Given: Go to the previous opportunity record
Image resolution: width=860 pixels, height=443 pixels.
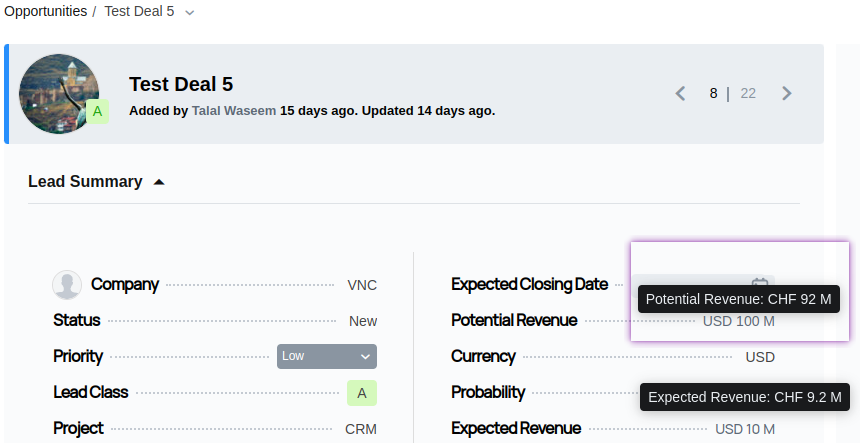Looking at the screenshot, I should tap(681, 93).
